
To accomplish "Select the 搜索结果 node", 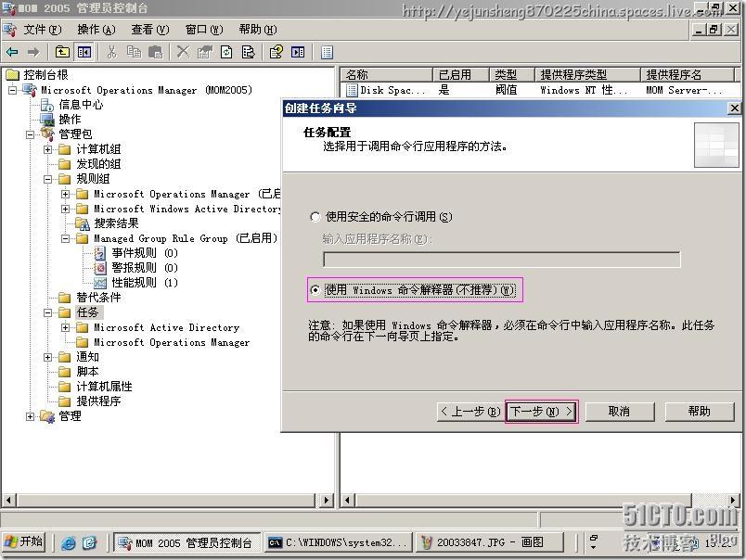I will [x=116, y=223].
